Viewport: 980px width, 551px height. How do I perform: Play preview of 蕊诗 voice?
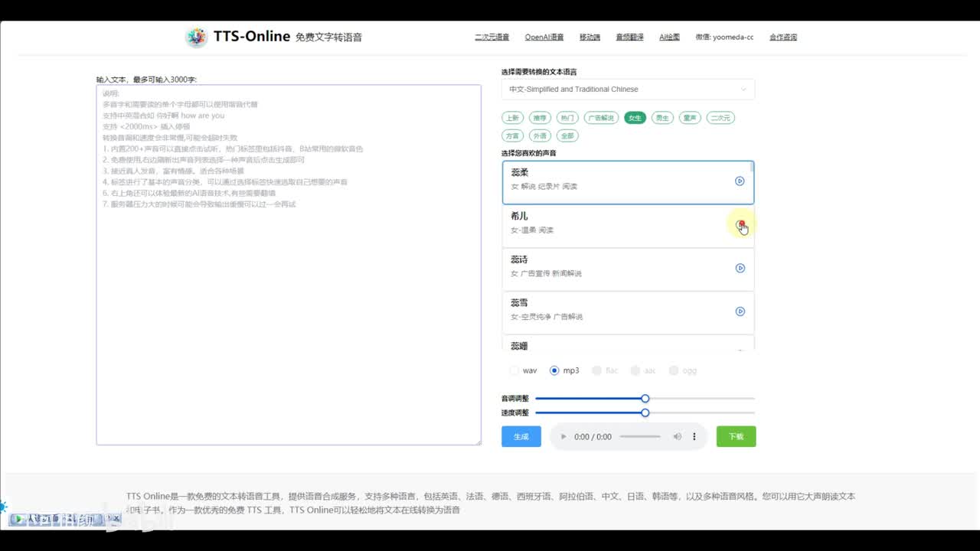(x=740, y=268)
